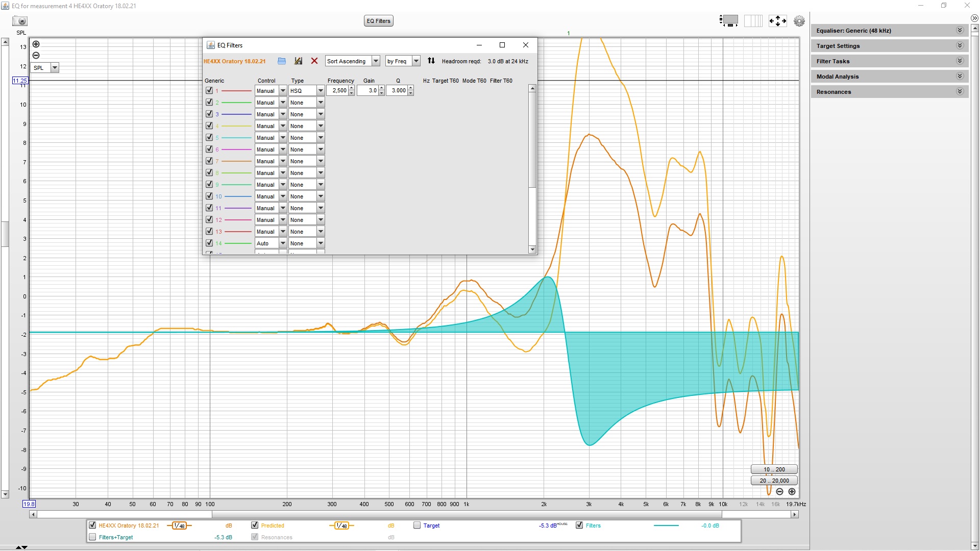Expand the Target Settings section

click(x=889, y=46)
